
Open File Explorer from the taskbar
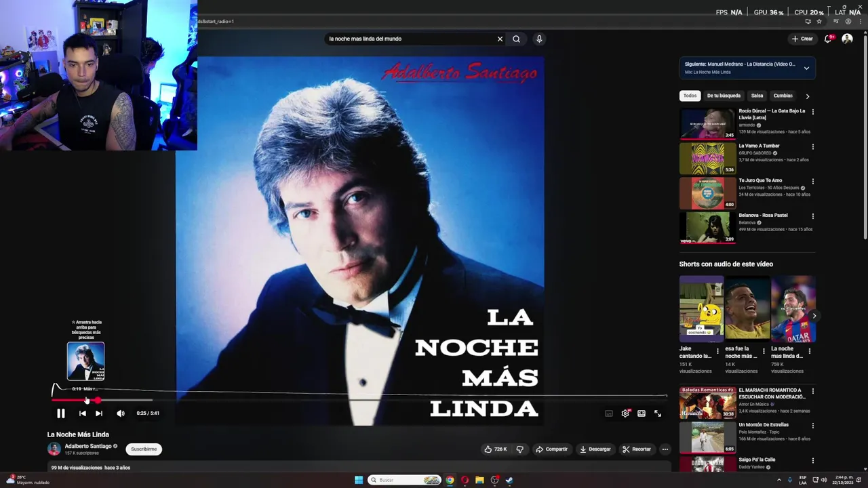[479, 480]
